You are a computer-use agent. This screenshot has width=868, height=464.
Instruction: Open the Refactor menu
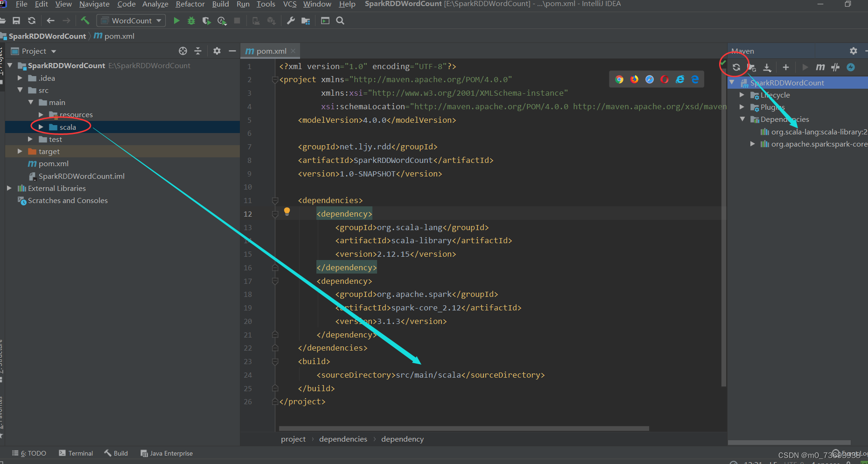[x=190, y=4]
